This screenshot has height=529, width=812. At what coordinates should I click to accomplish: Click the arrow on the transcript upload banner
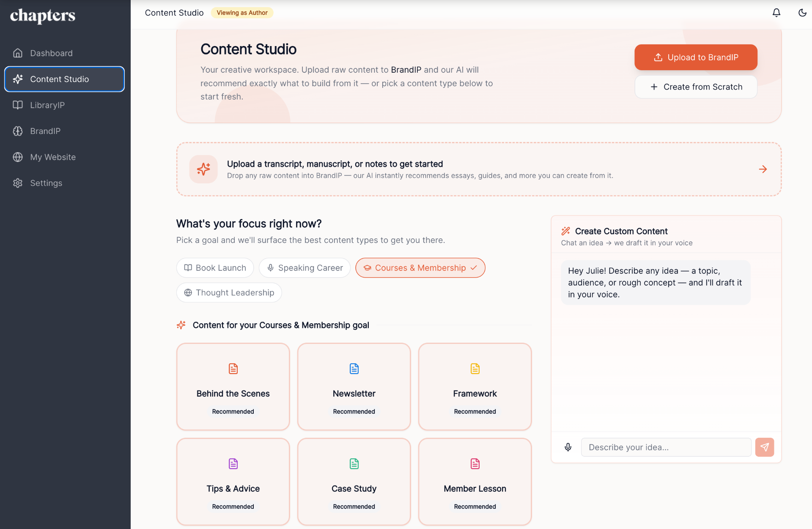[763, 169]
